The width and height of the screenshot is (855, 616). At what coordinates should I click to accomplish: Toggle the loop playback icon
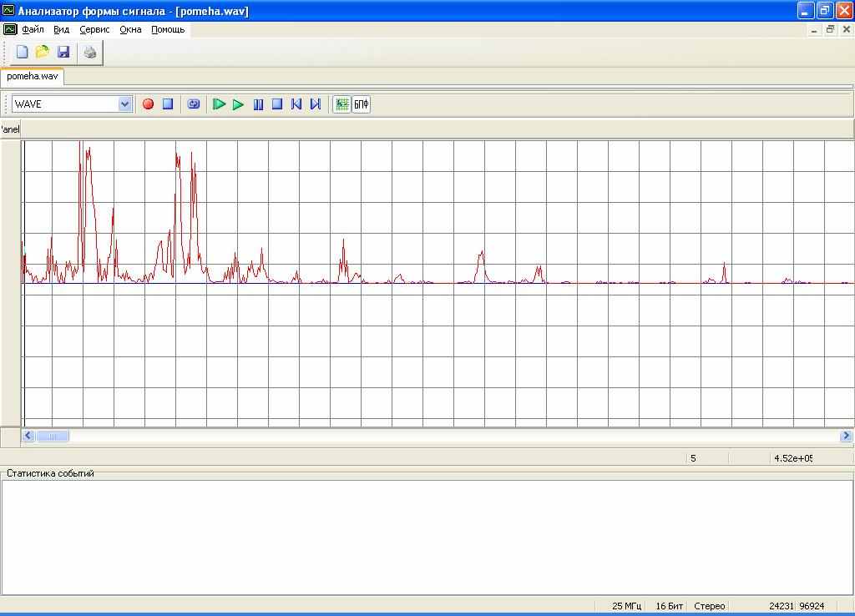[194, 104]
